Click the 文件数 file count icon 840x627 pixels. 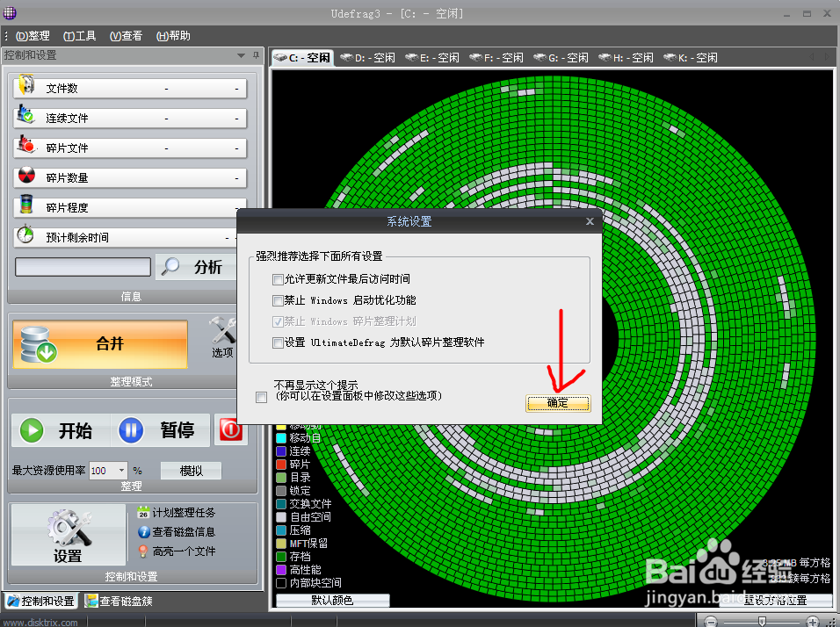[x=26, y=86]
